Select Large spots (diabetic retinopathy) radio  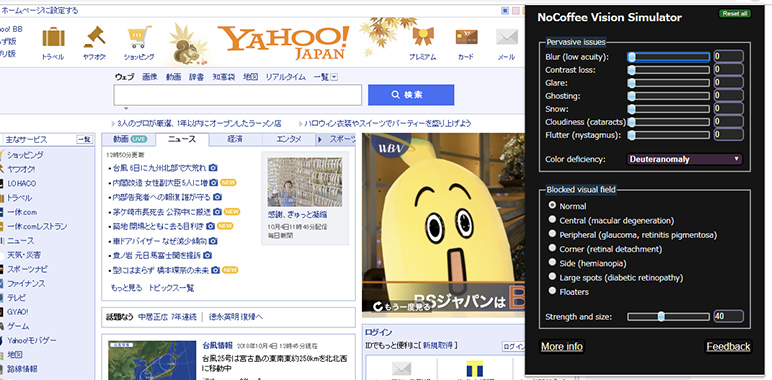552,276
